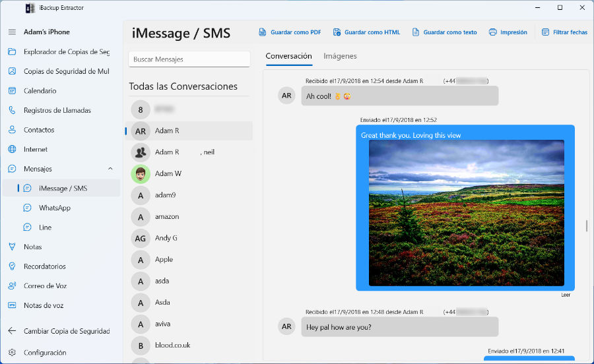Open the Apple conversation
Image resolution: width=594 pixels, height=364 pixels.
pos(189,260)
